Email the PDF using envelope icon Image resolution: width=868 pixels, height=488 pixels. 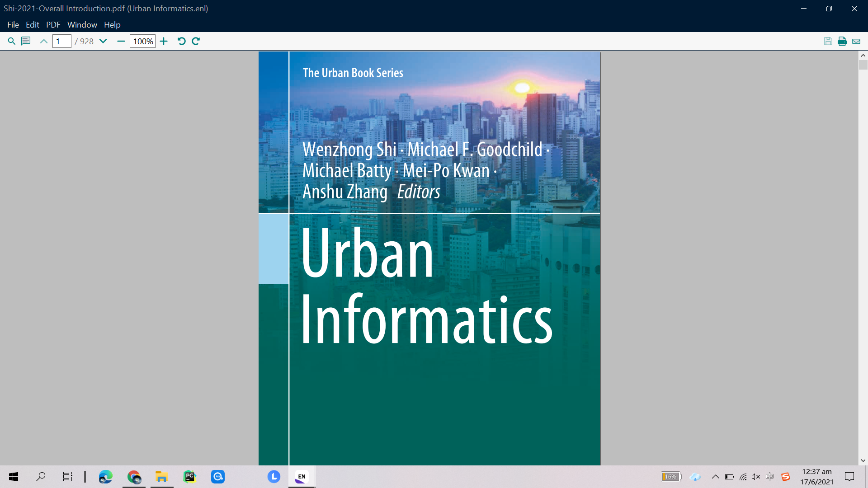(856, 41)
